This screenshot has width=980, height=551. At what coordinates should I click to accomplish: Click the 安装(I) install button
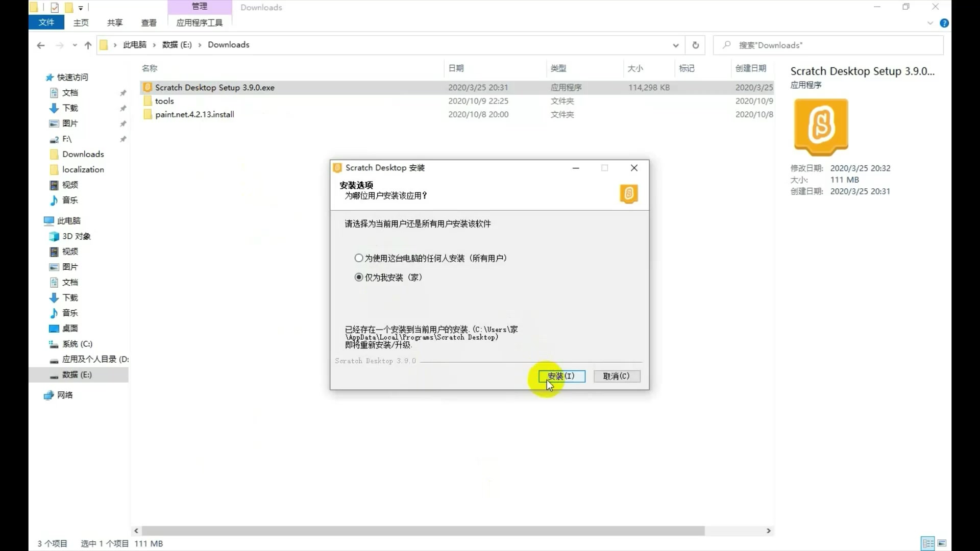pos(561,376)
